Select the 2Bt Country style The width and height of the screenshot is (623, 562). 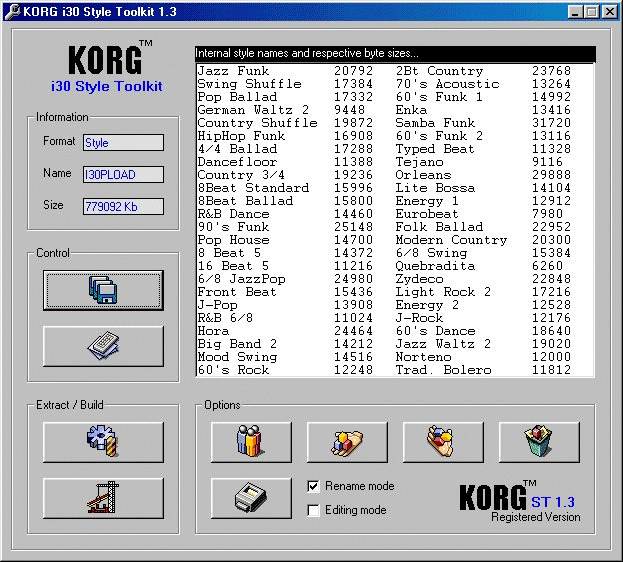tap(439, 71)
